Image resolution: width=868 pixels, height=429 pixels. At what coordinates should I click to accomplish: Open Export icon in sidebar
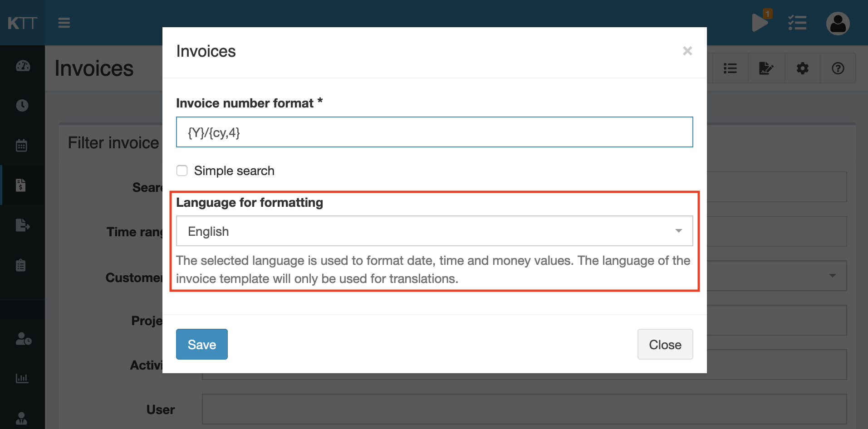coord(23,225)
